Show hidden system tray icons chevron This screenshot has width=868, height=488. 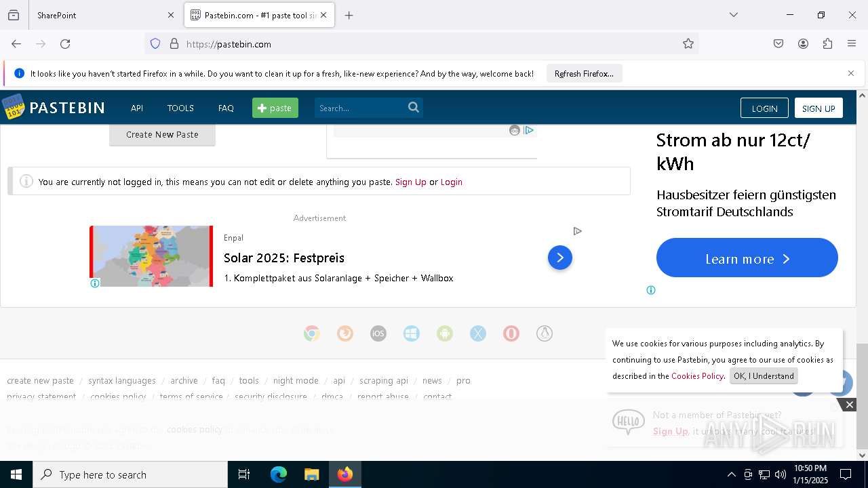[731, 474]
